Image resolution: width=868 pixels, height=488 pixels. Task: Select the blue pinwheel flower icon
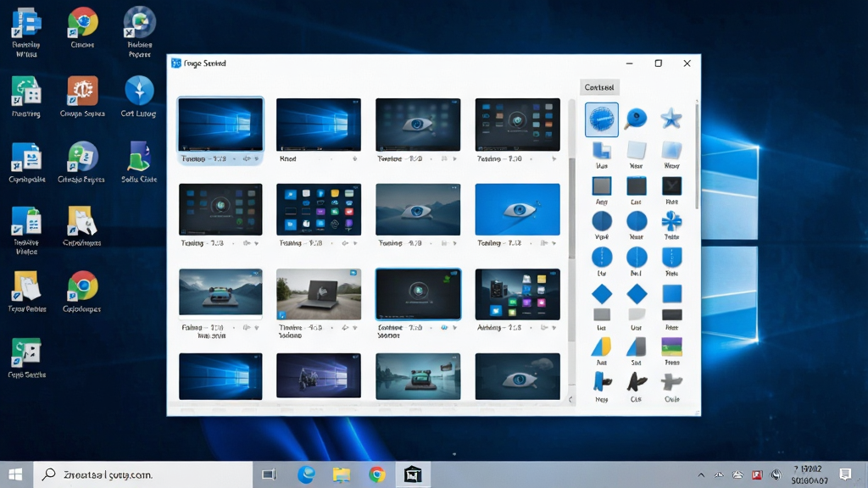[x=671, y=221]
